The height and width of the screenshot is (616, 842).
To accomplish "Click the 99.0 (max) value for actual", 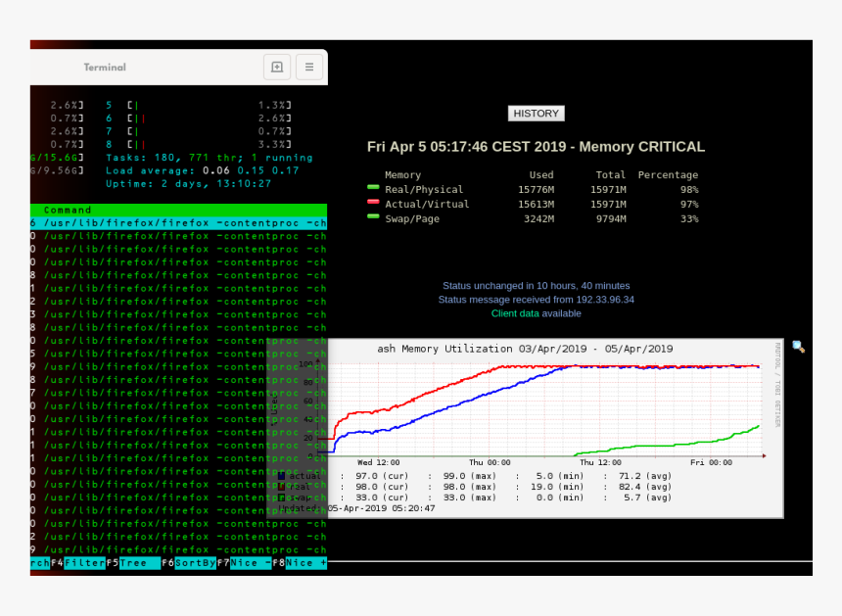I will click(x=470, y=476).
